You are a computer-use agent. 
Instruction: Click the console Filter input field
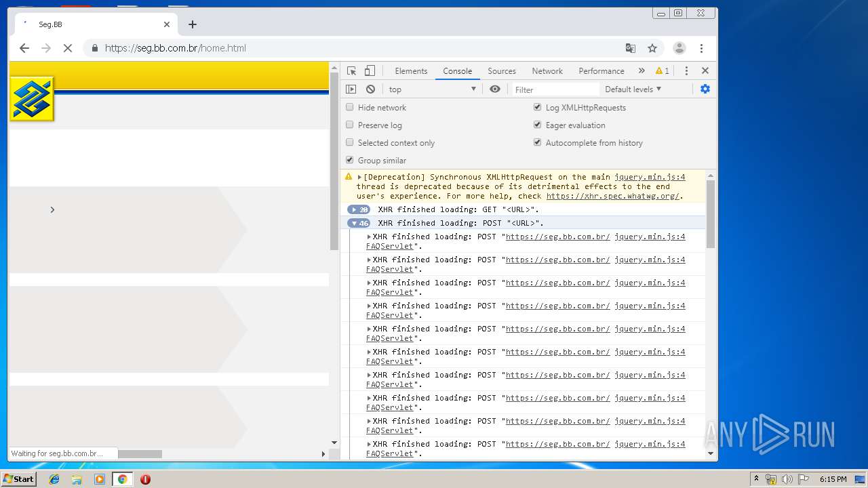pos(555,89)
